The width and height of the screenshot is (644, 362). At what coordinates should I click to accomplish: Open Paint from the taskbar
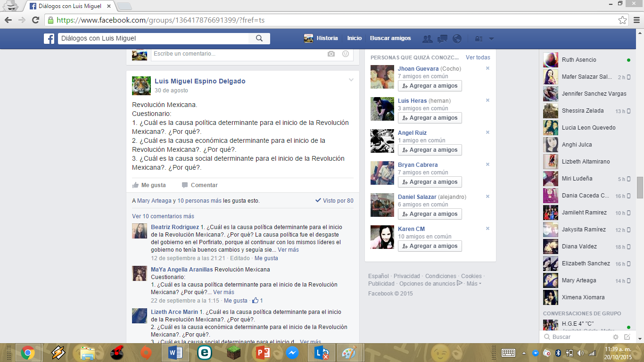pyautogui.click(x=349, y=353)
